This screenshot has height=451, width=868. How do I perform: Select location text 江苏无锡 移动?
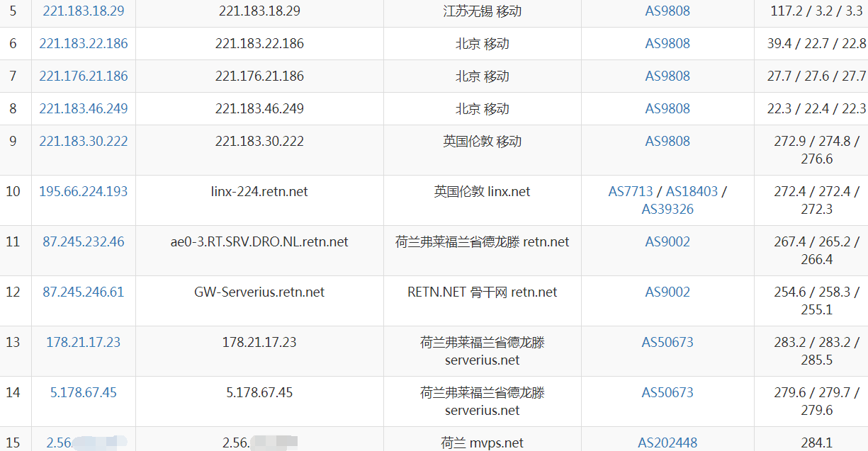click(x=483, y=11)
